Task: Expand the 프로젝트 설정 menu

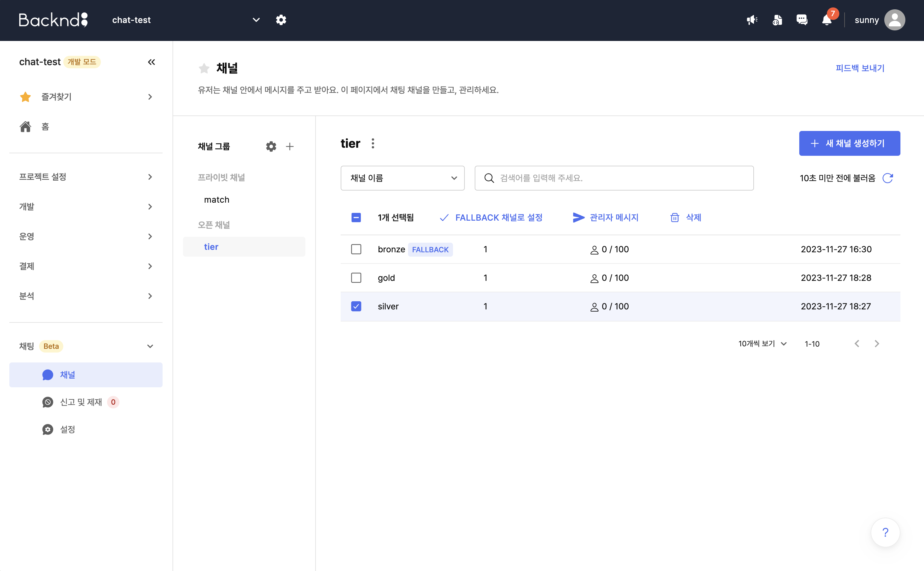Action: pyautogui.click(x=86, y=177)
